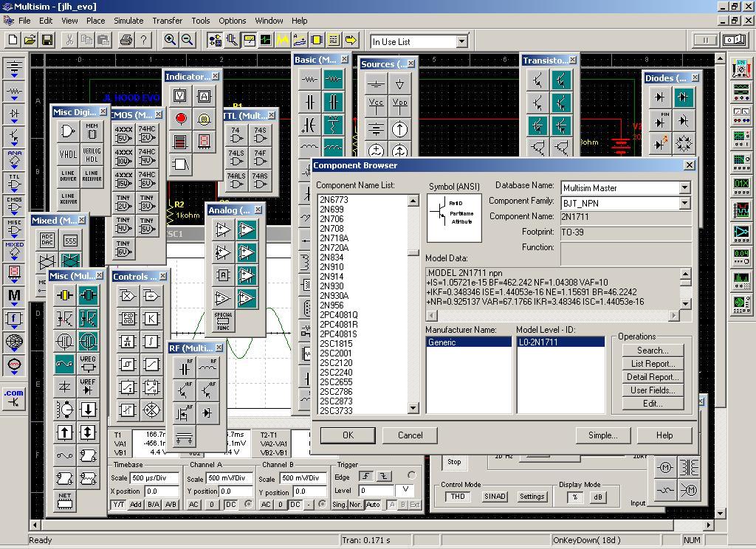Select the K gain block in Controls palette
This screenshot has width=756, height=549.
point(151,319)
